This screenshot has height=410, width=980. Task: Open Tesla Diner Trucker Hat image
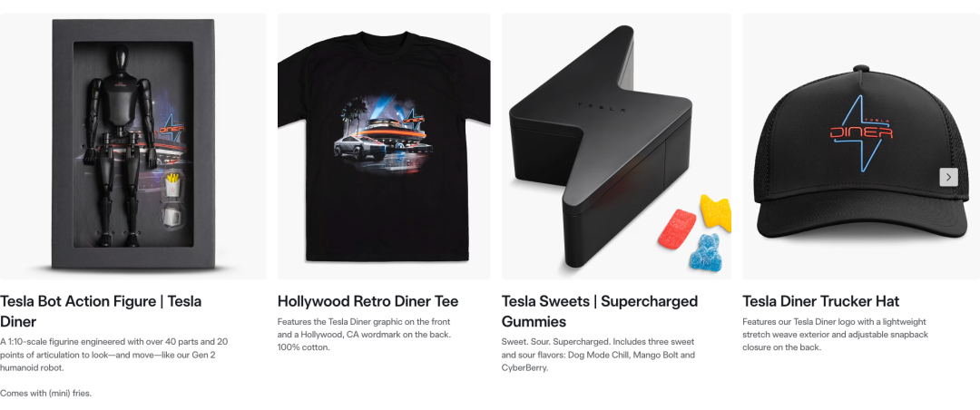click(x=861, y=146)
